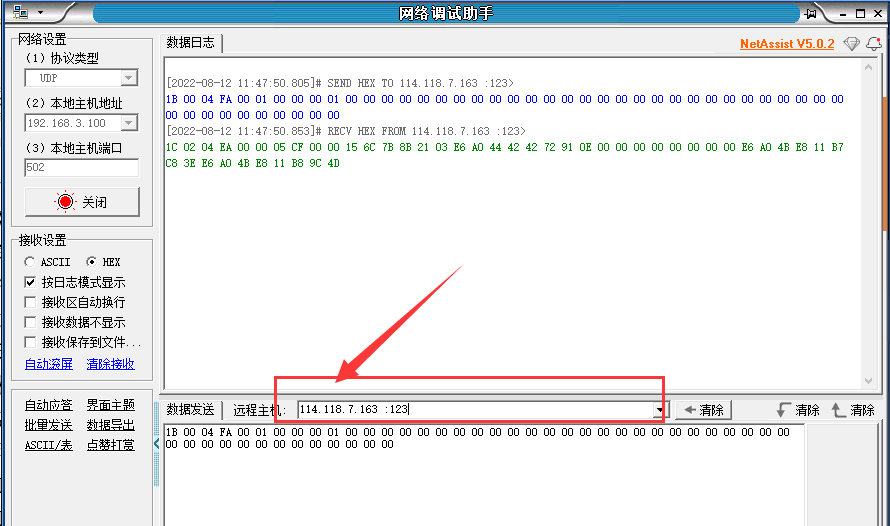Click the pin window icon in title bar
The width and height of the screenshot is (890, 526).
pos(810,13)
